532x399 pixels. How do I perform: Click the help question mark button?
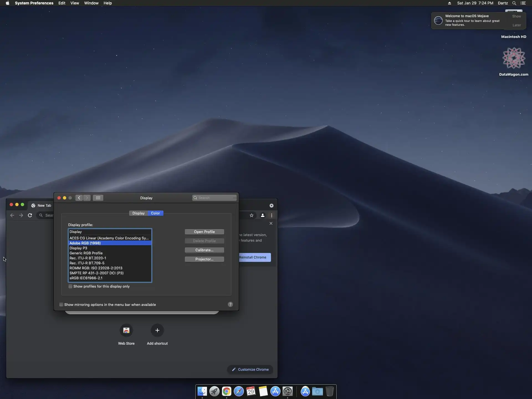pos(230,305)
